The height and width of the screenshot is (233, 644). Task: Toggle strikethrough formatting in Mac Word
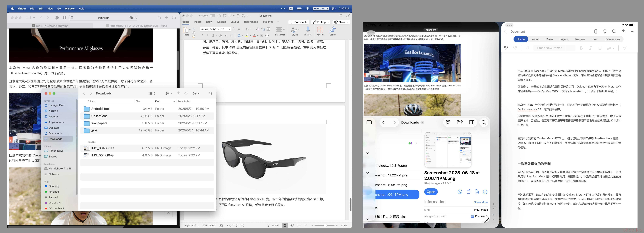221,36
